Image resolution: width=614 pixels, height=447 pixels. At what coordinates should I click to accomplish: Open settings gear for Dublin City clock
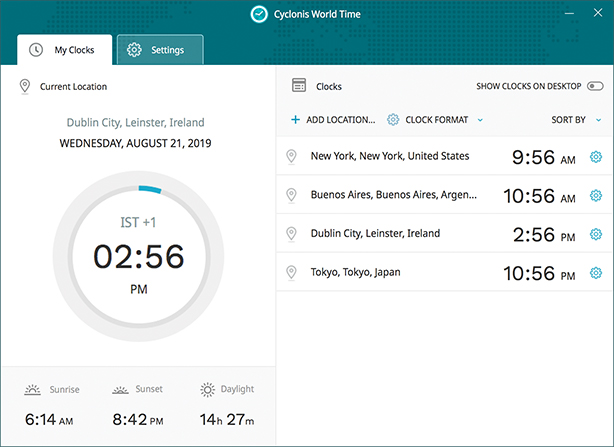596,234
